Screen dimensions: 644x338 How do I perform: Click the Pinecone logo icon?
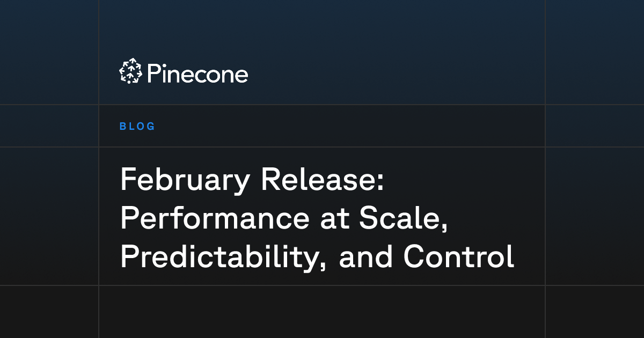tap(130, 71)
